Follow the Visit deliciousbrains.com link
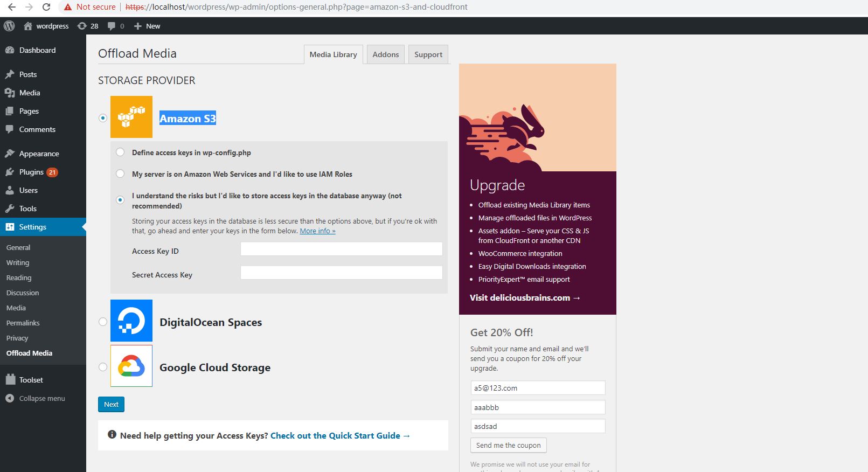 point(525,297)
